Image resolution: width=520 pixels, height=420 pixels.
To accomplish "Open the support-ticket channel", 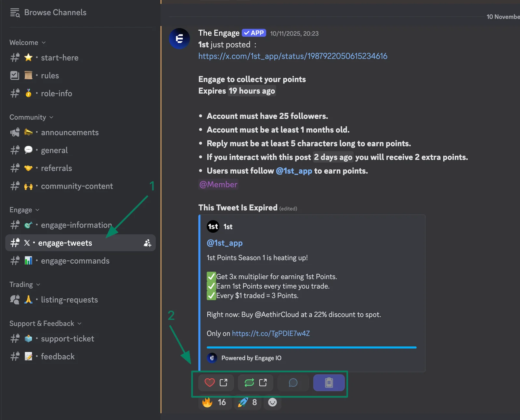I will pyautogui.click(x=81, y=339).
